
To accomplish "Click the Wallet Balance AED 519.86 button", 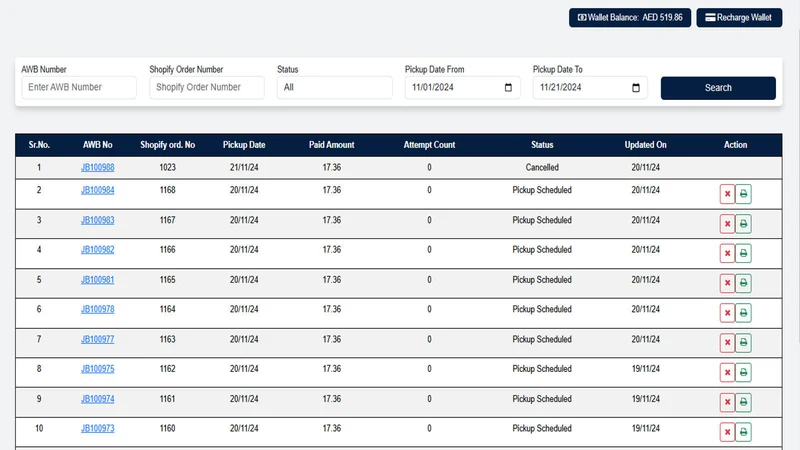I will pos(630,17).
